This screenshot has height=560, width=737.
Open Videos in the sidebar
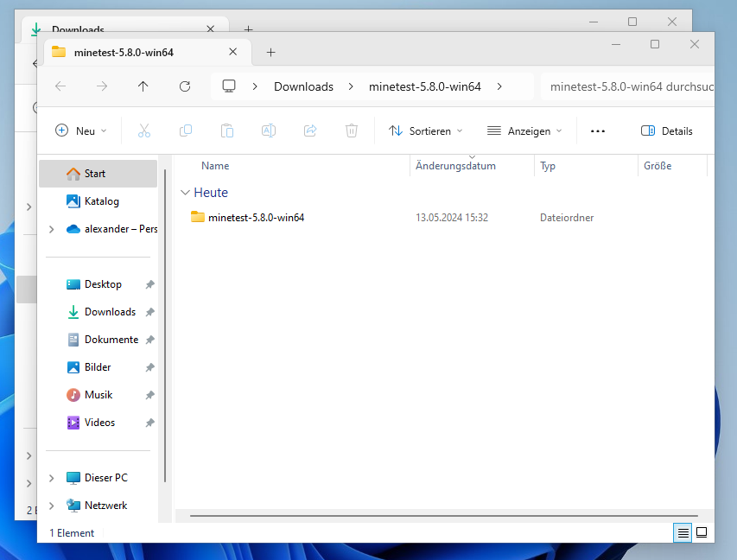point(98,423)
